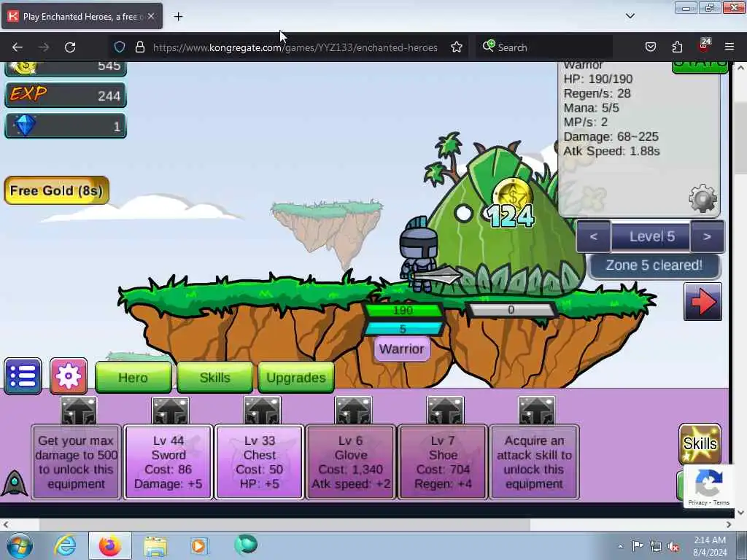Click the padlock site info icon
Screen dimensions: 747x560
139,47
